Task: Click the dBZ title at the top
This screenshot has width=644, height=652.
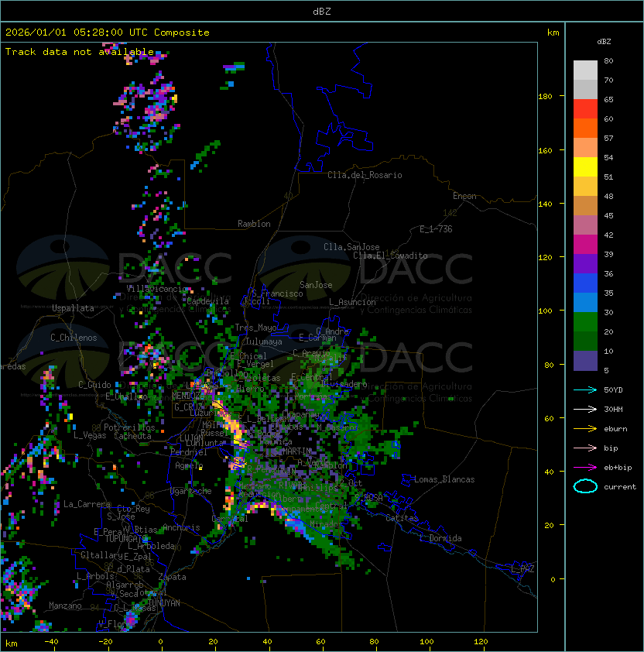Action: coord(322,12)
